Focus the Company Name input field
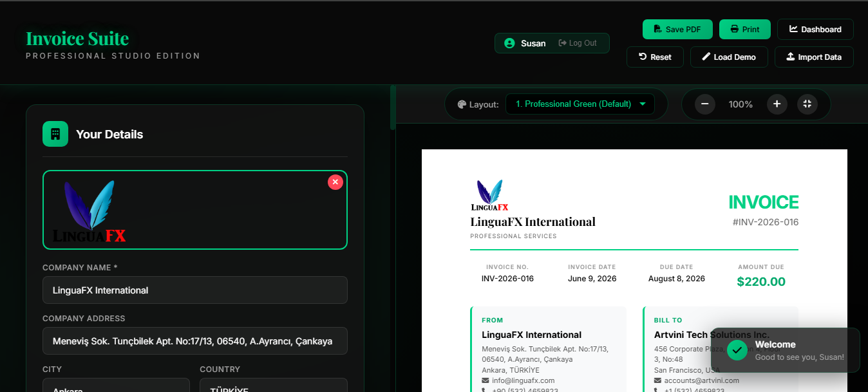868x392 pixels. tap(195, 290)
